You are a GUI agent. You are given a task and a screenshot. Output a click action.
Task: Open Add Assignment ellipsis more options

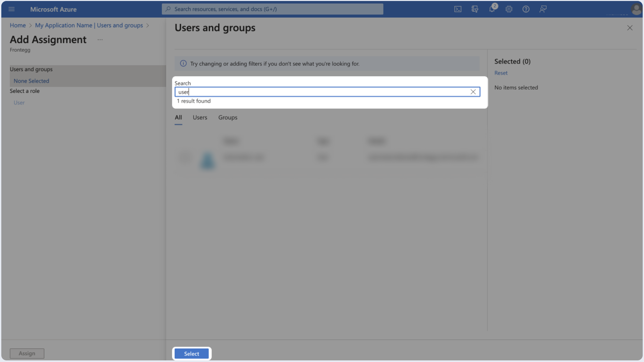click(100, 40)
